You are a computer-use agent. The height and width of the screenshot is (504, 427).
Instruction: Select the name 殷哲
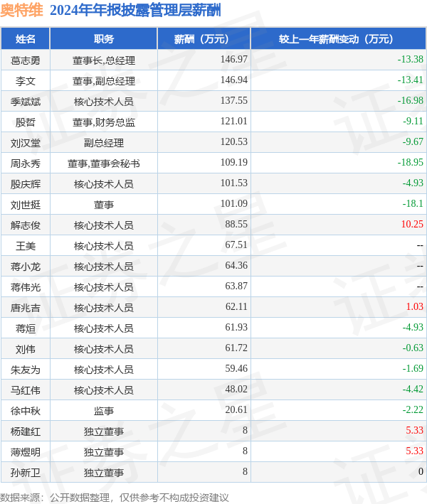pos(26,122)
